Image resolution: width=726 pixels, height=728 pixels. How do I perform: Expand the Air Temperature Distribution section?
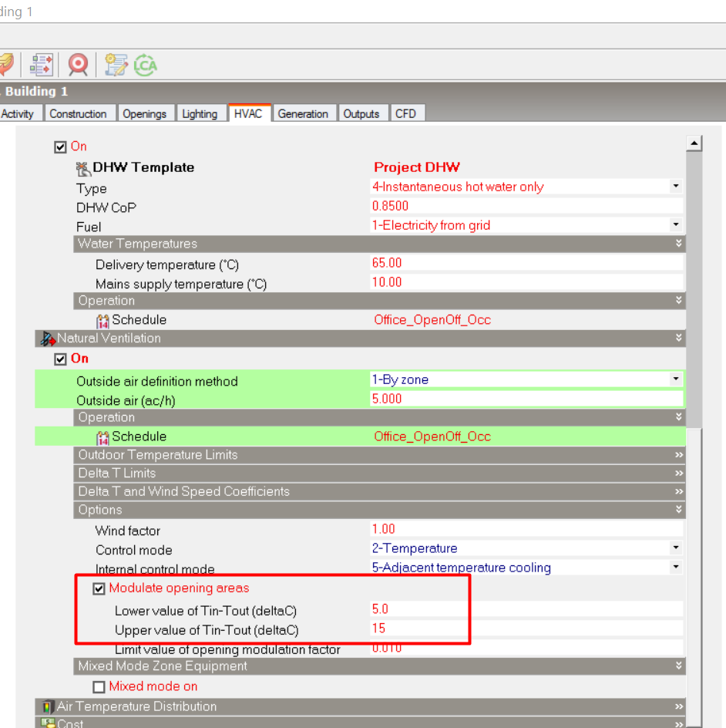click(679, 706)
